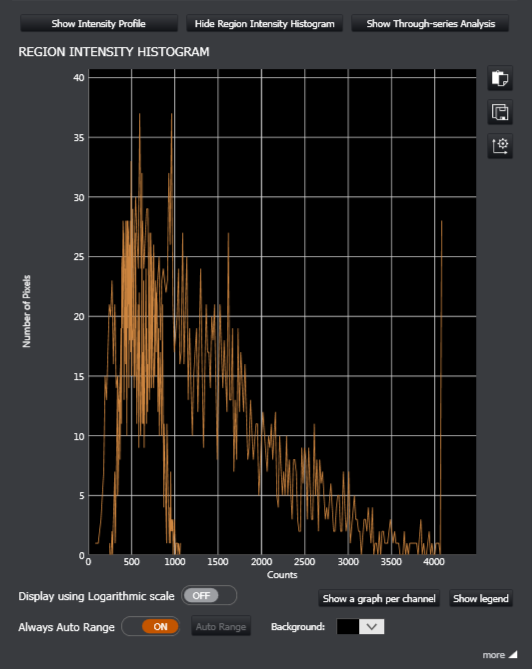
Task: Click the more triangle icon
Action: click(513, 654)
